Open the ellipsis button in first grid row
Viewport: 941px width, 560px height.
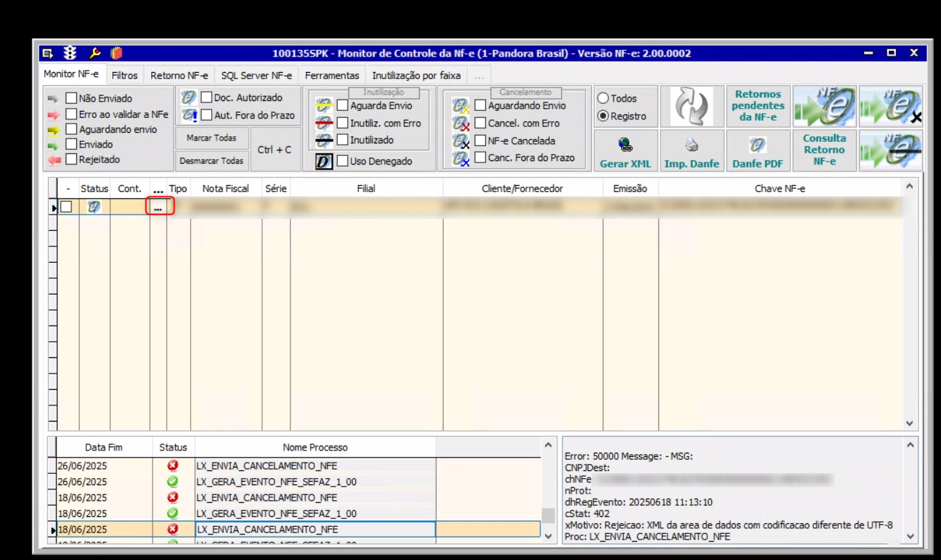[x=158, y=207]
